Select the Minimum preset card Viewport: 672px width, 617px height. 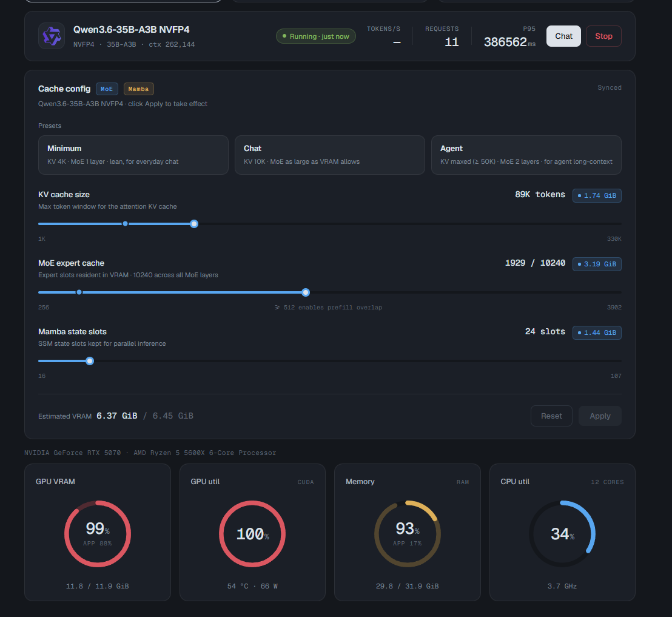coord(133,155)
